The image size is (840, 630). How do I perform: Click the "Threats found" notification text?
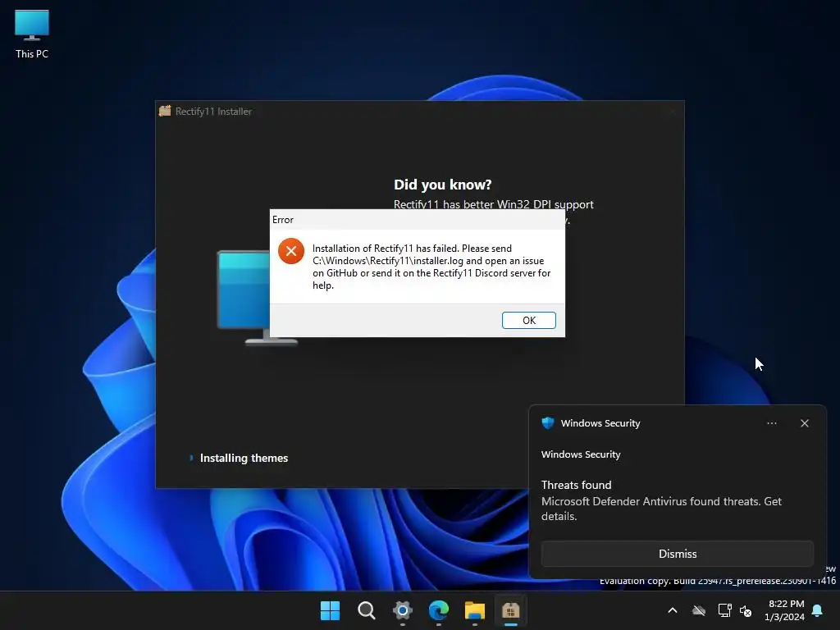pyautogui.click(x=576, y=485)
